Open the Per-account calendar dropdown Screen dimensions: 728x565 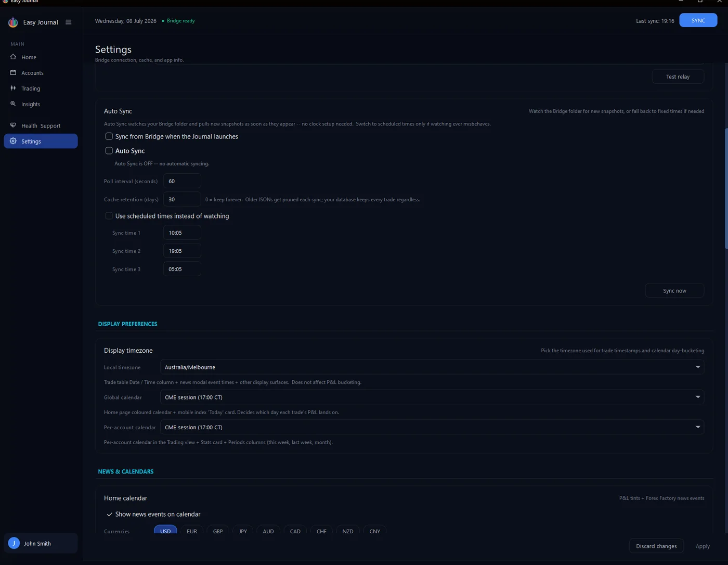[432, 427]
